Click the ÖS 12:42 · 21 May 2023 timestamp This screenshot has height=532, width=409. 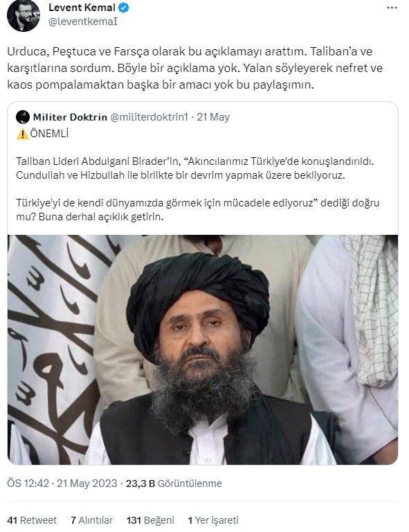click(x=62, y=483)
